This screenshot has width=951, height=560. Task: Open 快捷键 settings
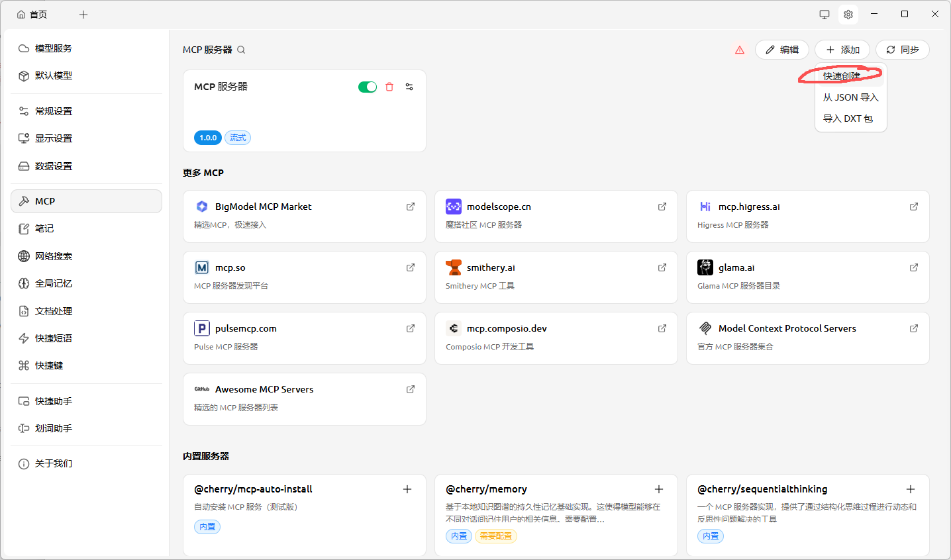tap(86, 365)
